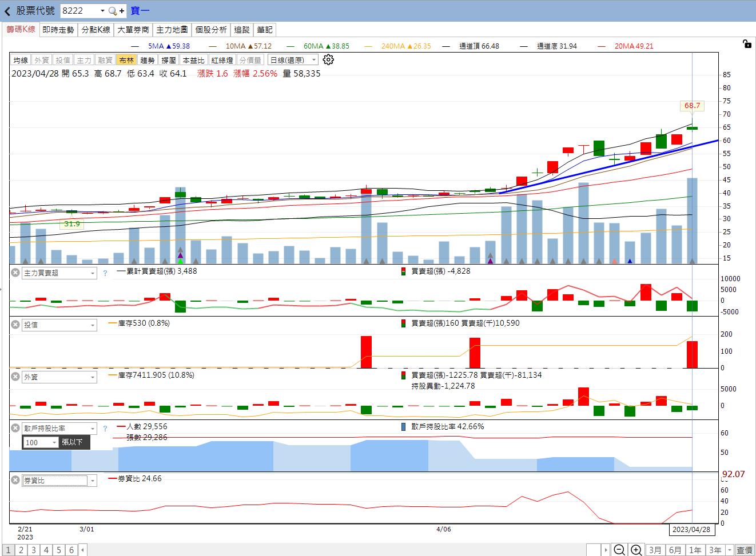Screen dimensions: 756x556
Task: Toggle 融資 overlay button
Action: point(105,60)
